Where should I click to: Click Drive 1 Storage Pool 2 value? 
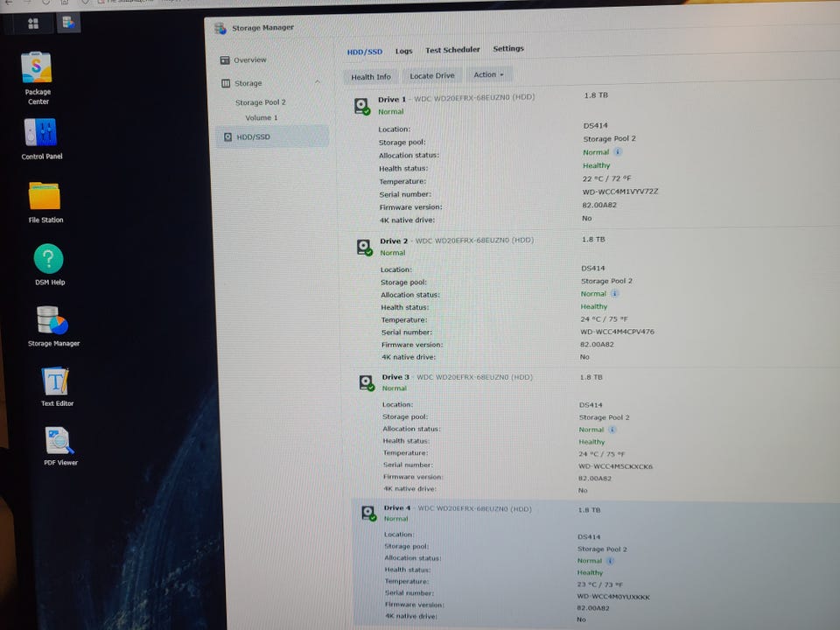coord(610,139)
